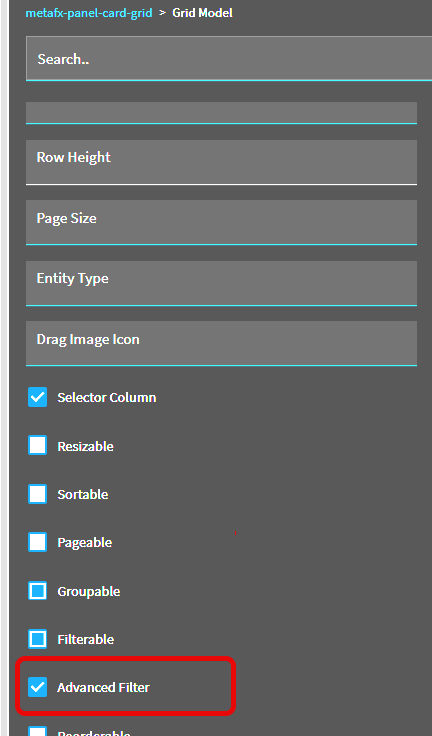The image size is (432, 736).
Task: Enable the Resizable checkbox
Action: pyautogui.click(x=38, y=445)
